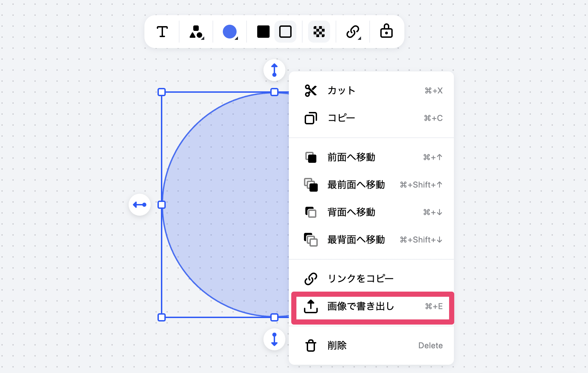Choose the outlined square style

[x=285, y=32]
